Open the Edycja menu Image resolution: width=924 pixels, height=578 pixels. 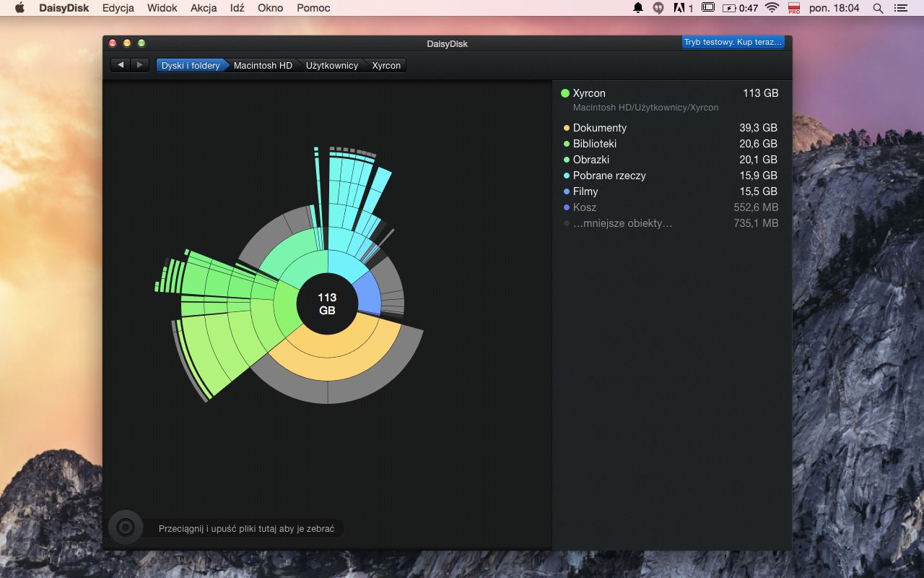point(118,8)
